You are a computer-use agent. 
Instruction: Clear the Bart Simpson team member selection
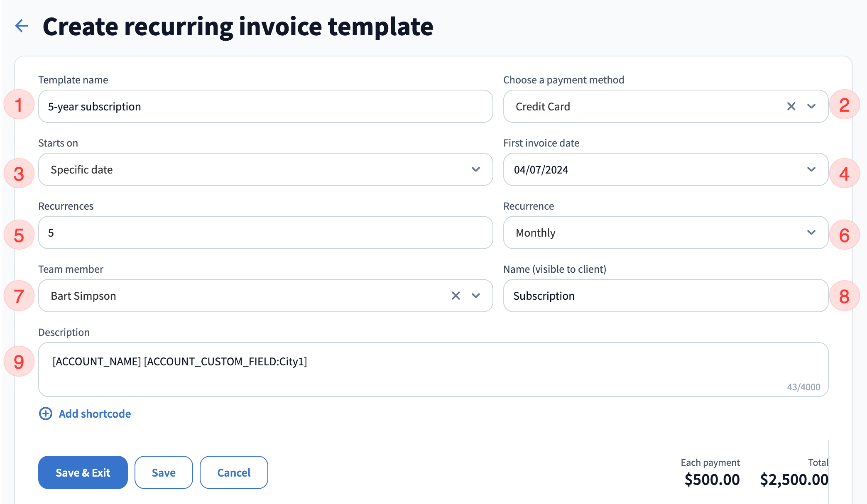456,296
